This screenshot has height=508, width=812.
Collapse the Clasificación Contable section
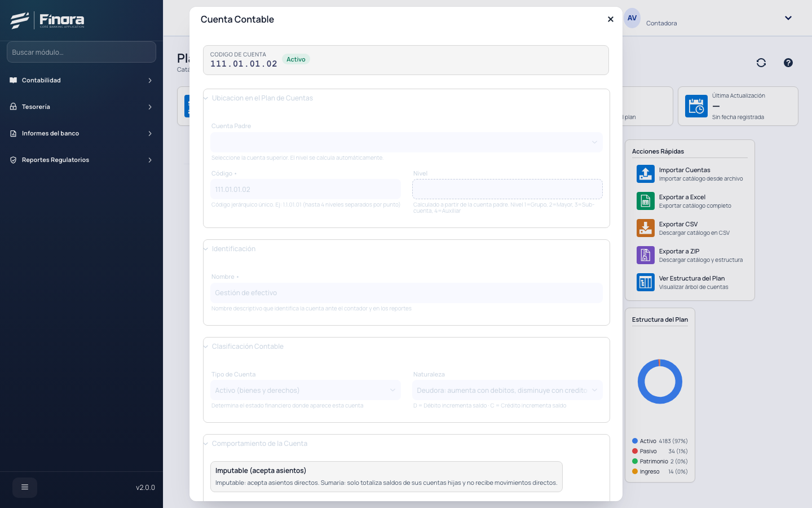206,347
